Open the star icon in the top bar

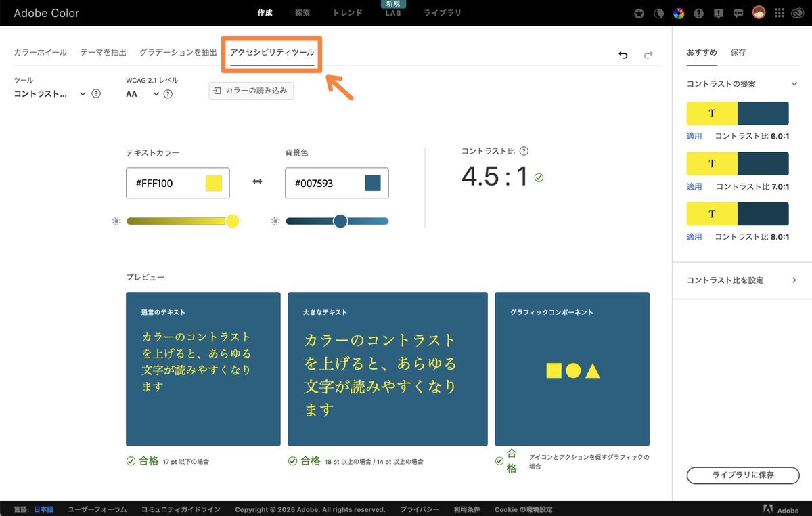pos(639,13)
